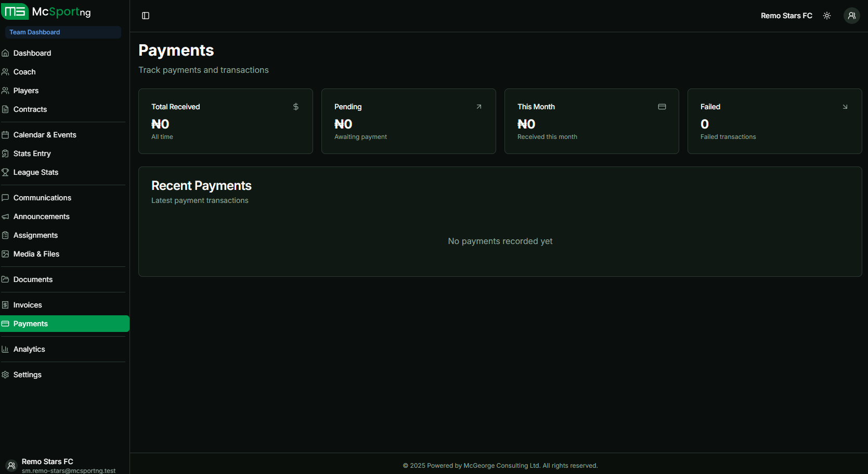Viewport: 868px width, 474px height.
Task: Open the user avatar menu in top bar
Action: [851, 15]
